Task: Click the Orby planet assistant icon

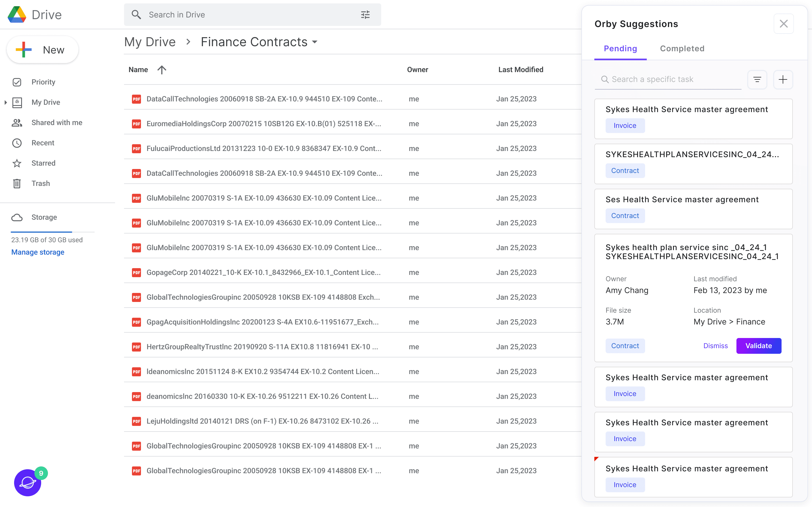Action: pyautogui.click(x=28, y=483)
